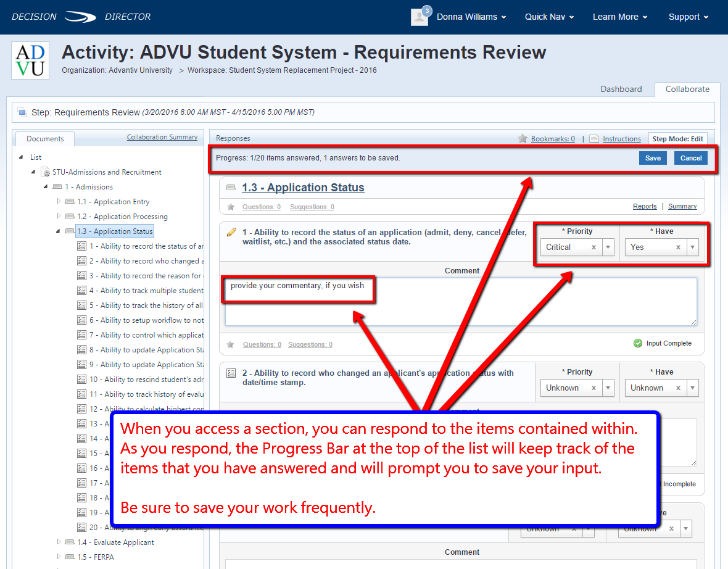Screen dimensions: 728x569
Task: Open the Learn More dropdown
Action: [620, 17]
